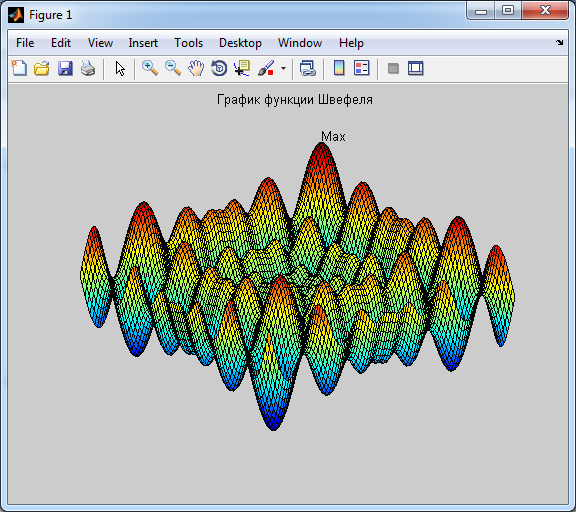Insert a legend using the toolbar icon

pos(361,68)
